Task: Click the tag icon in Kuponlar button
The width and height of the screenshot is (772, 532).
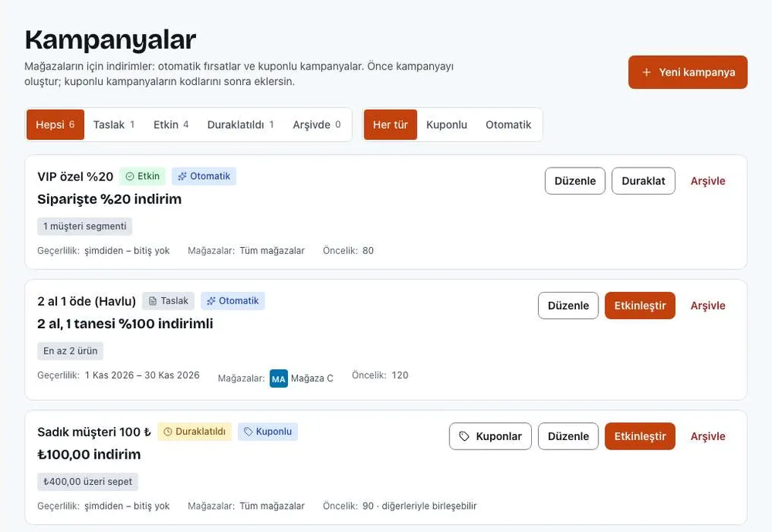Action: pyautogui.click(x=464, y=436)
